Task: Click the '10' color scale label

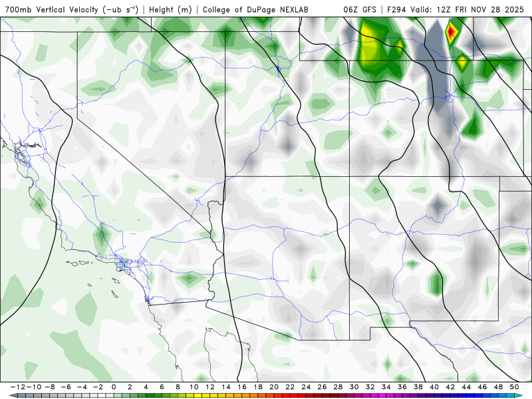Action: (194, 387)
